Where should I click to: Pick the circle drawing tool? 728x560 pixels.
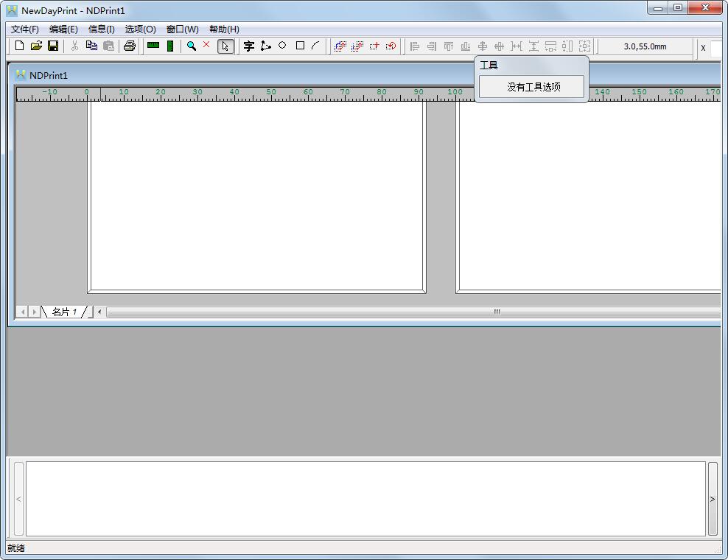pos(282,46)
